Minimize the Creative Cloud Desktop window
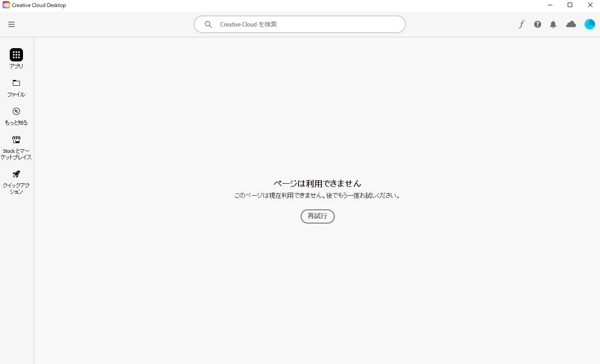600x364 pixels. point(550,5)
